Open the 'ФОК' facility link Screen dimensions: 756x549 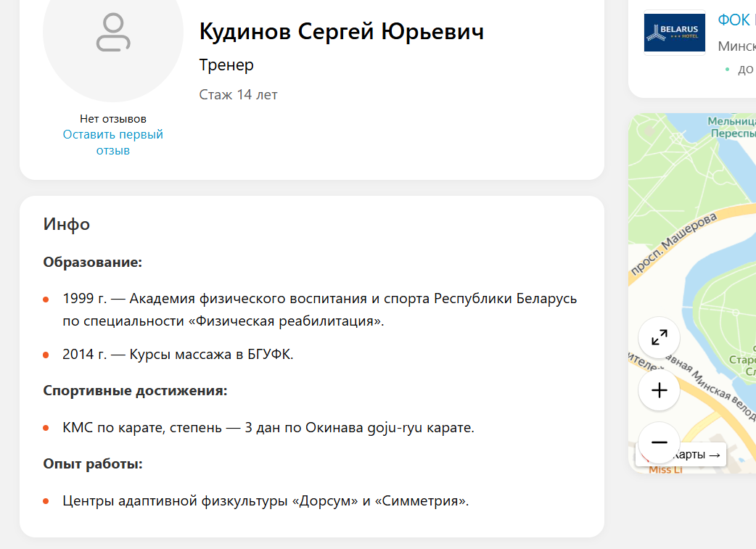click(x=736, y=20)
